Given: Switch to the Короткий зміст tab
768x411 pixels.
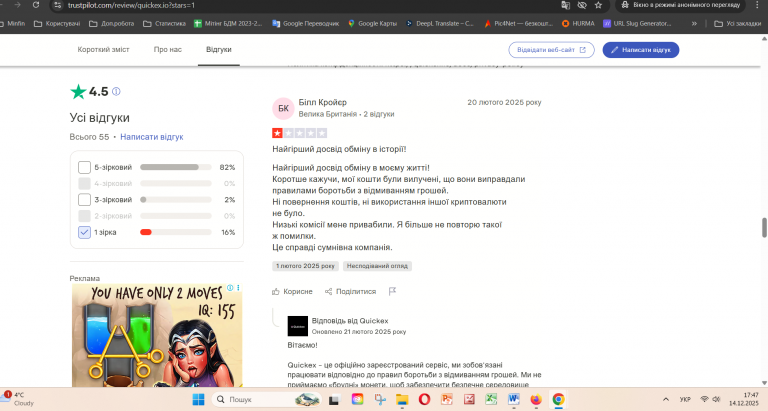Looking at the screenshot, I should click(x=103, y=49).
